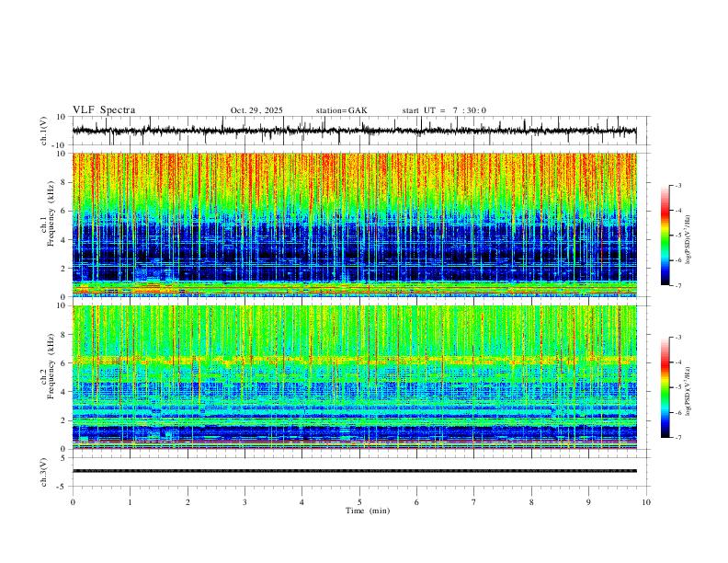Click the "Time (min)" axis label

pos(368,511)
